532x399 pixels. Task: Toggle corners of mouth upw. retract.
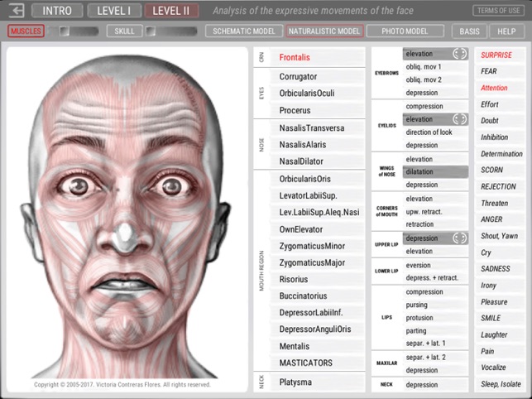tap(436, 212)
